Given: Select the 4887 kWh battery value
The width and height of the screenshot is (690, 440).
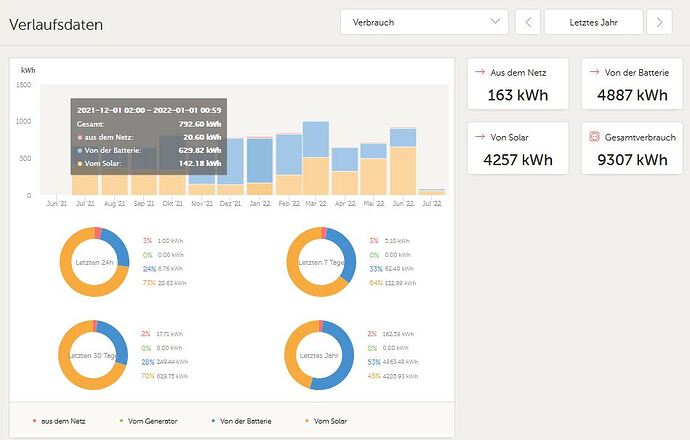Looking at the screenshot, I should [x=632, y=95].
